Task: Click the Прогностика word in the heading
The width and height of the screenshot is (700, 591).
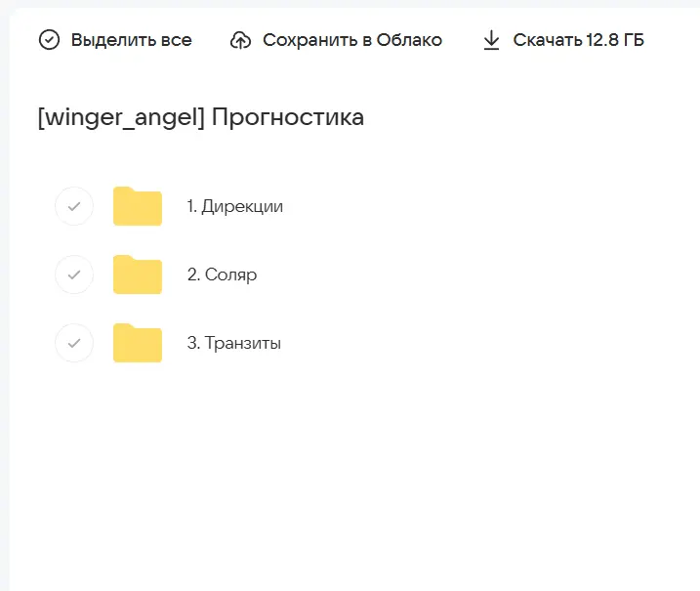Action: coord(288,118)
